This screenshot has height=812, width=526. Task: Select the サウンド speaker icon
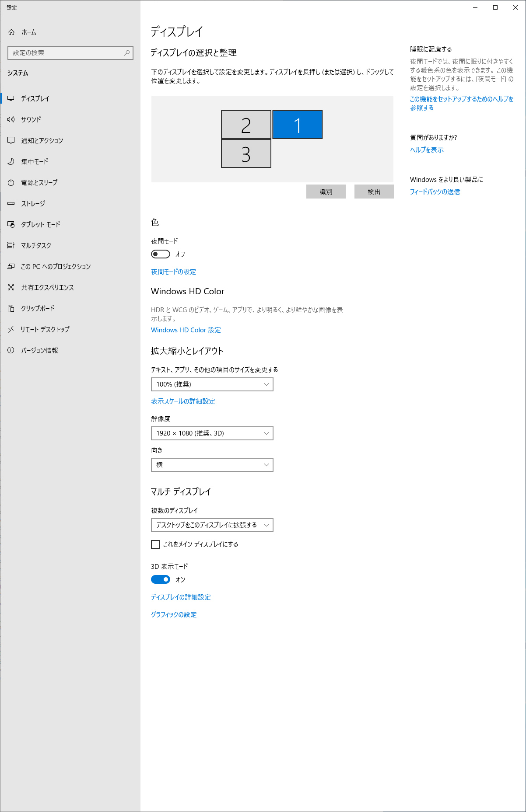tap(11, 119)
